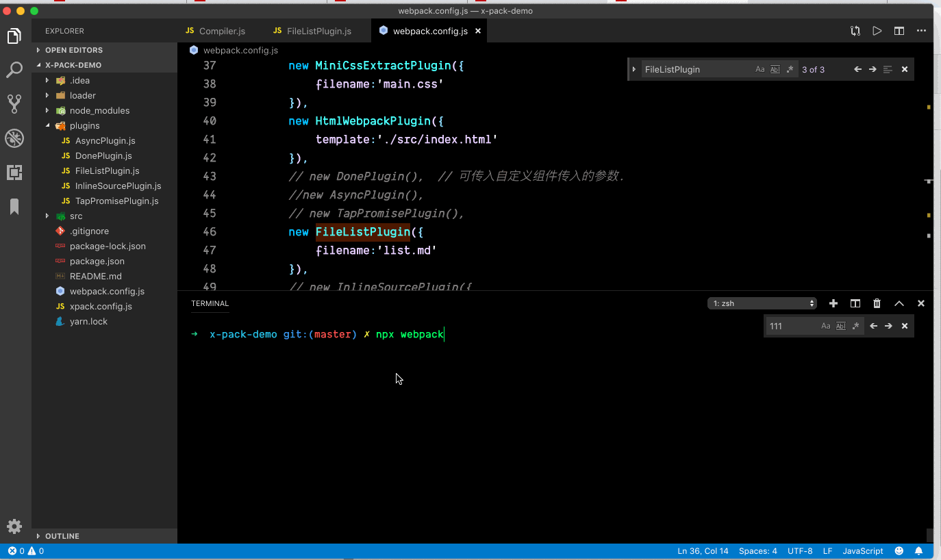Open notifications bell in status bar
The height and width of the screenshot is (560, 941).
(919, 551)
